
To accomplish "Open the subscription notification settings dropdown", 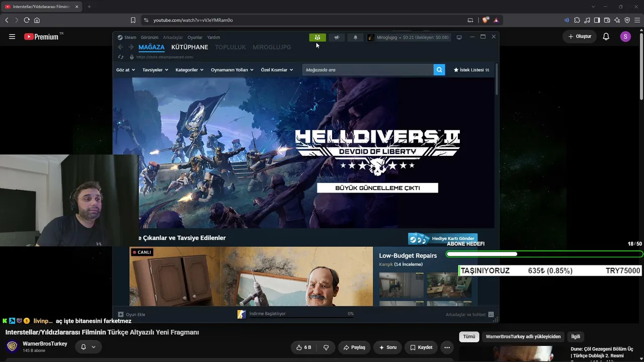I will (88, 346).
